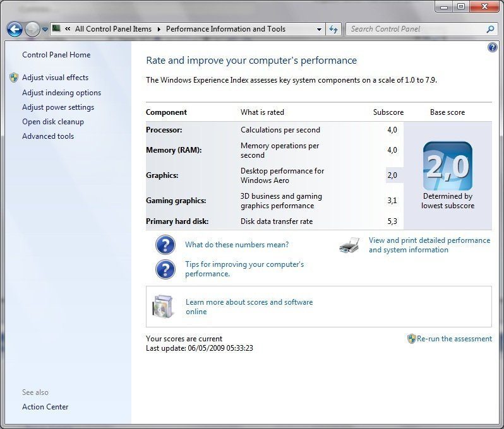The width and height of the screenshot is (504, 429).
Task: Click the Last update timestamp text
Action: coord(200,348)
